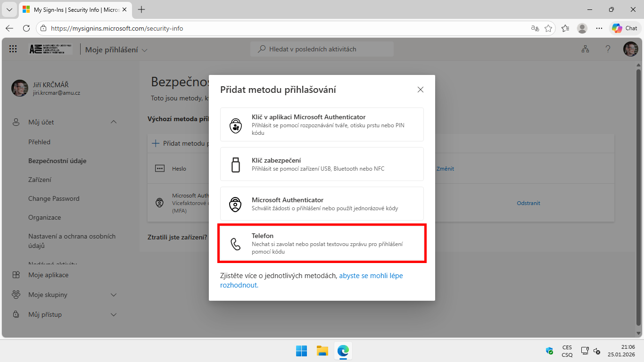
Task: Click the Klíč zabezpečení USB key icon
Action: coord(235,164)
